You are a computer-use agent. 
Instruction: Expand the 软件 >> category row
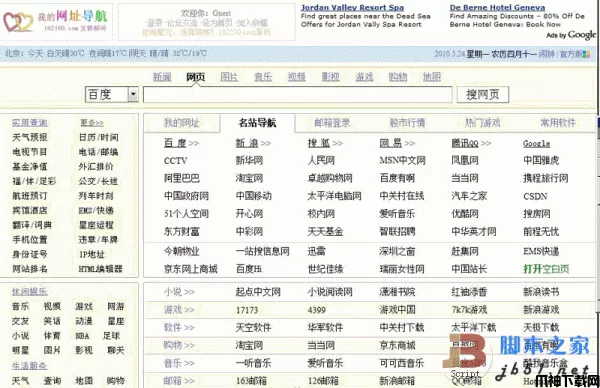(x=179, y=328)
